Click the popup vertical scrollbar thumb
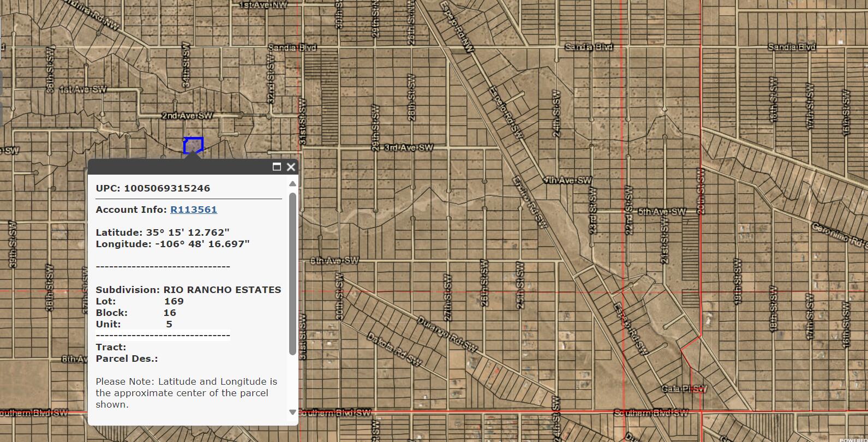This screenshot has width=868, height=442. pos(292,273)
